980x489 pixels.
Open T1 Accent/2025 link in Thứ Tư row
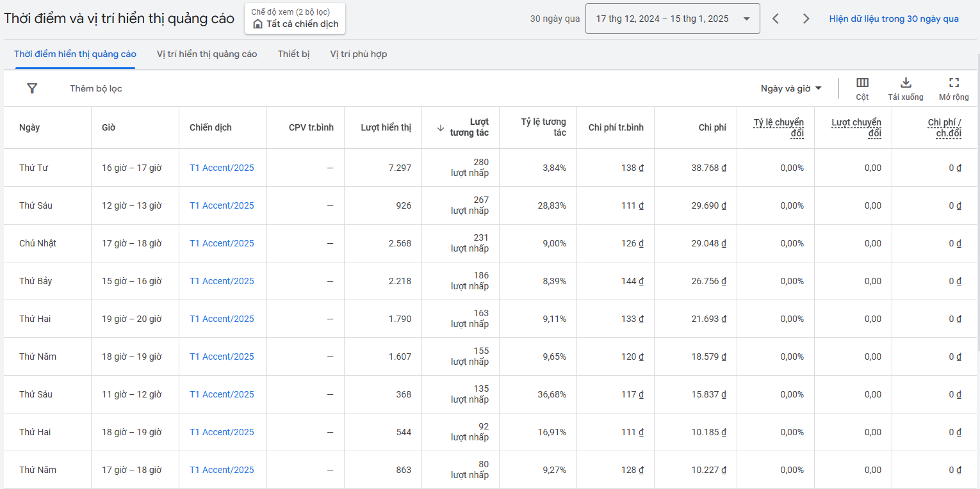pos(222,168)
